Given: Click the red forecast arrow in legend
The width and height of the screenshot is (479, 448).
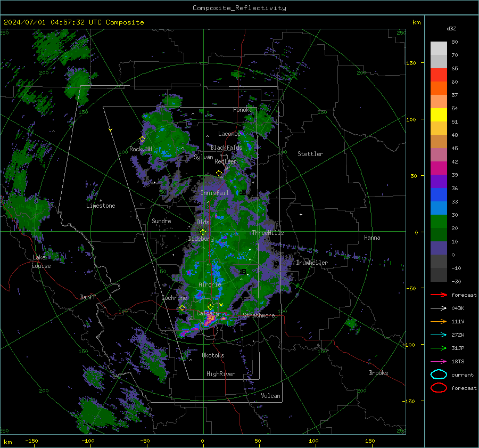Looking at the screenshot, I should click(439, 295).
